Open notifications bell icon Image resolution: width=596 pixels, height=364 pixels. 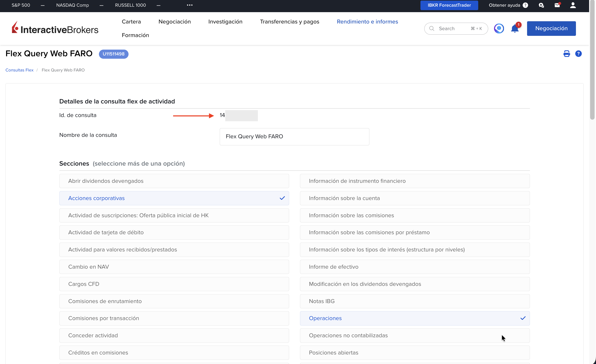[515, 29]
